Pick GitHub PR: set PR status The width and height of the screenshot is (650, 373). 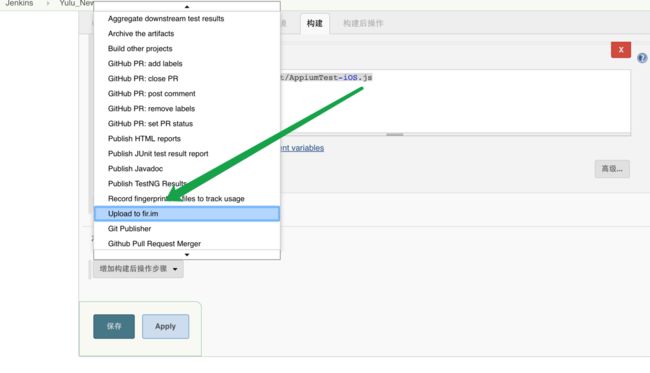pos(187,124)
